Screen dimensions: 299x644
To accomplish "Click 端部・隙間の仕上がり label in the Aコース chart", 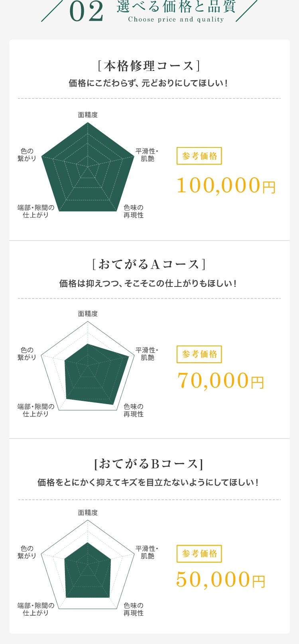I will 36,410.
